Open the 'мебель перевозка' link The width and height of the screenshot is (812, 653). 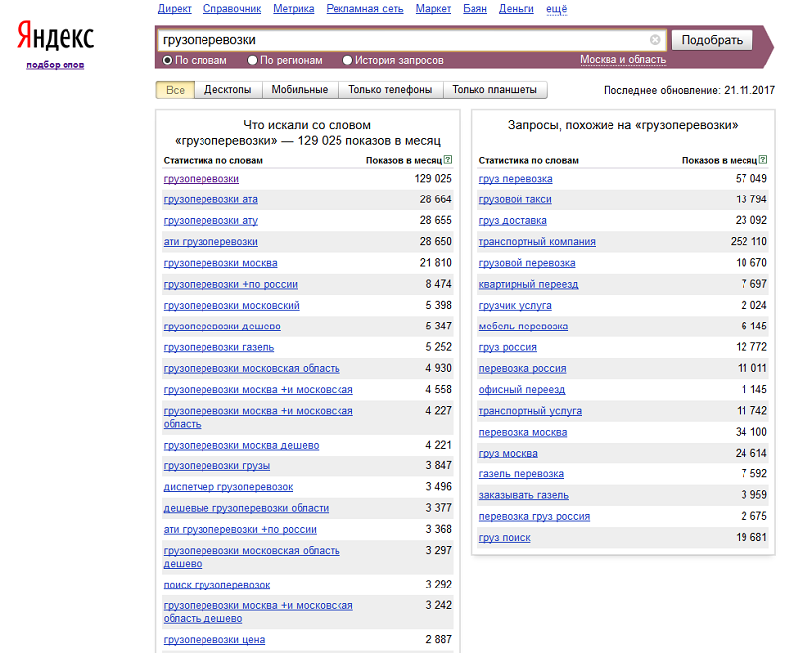(x=523, y=326)
